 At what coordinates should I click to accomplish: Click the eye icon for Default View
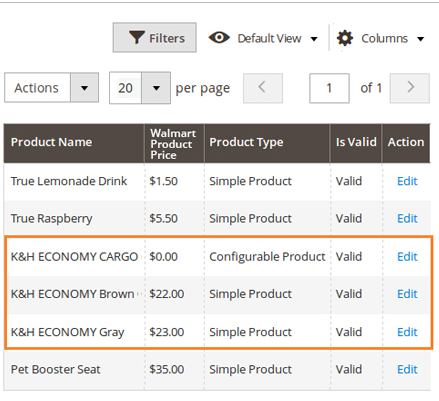(x=219, y=37)
